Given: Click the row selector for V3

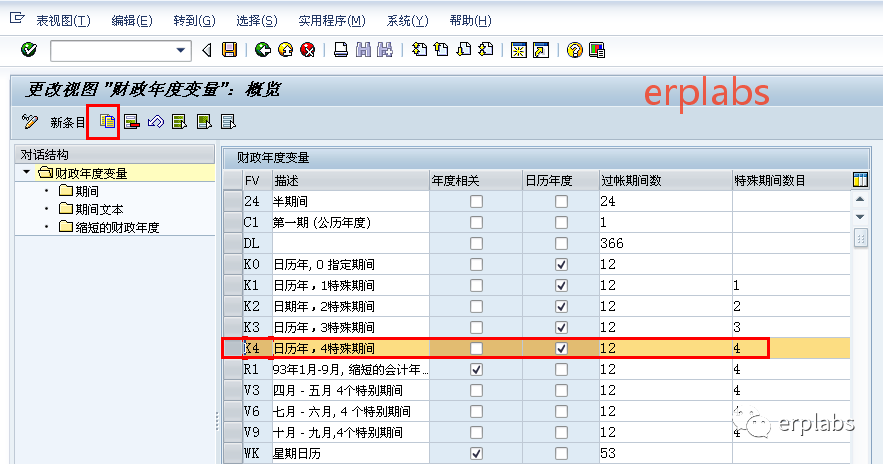Looking at the screenshot, I should pos(233,390).
